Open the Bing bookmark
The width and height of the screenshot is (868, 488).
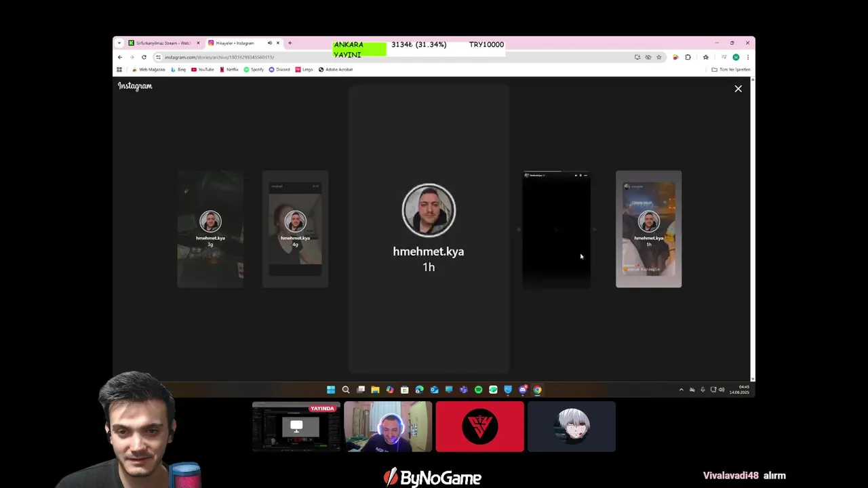coord(178,69)
